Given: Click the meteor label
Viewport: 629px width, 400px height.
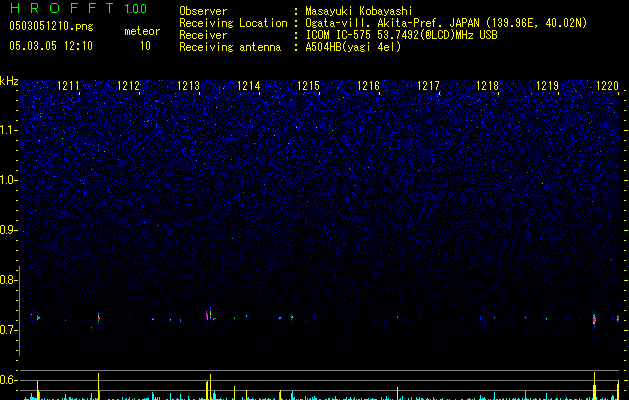Looking at the screenshot, I should click(142, 31).
